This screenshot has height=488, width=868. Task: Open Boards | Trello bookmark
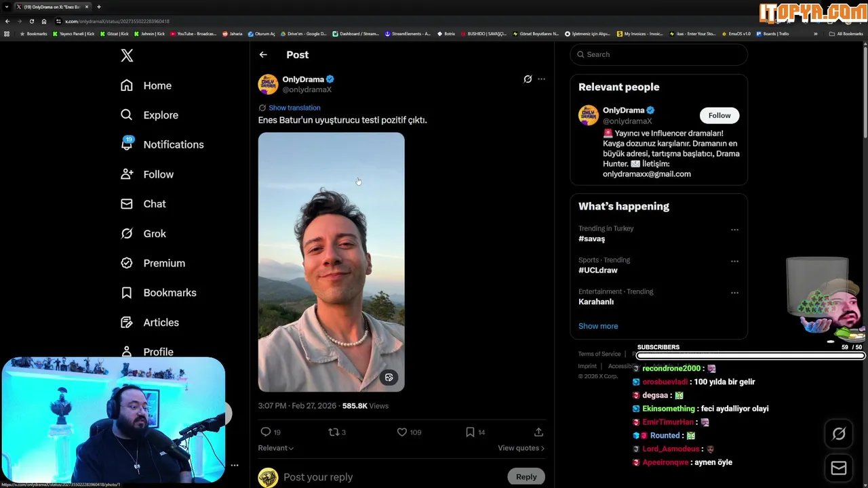point(772,34)
